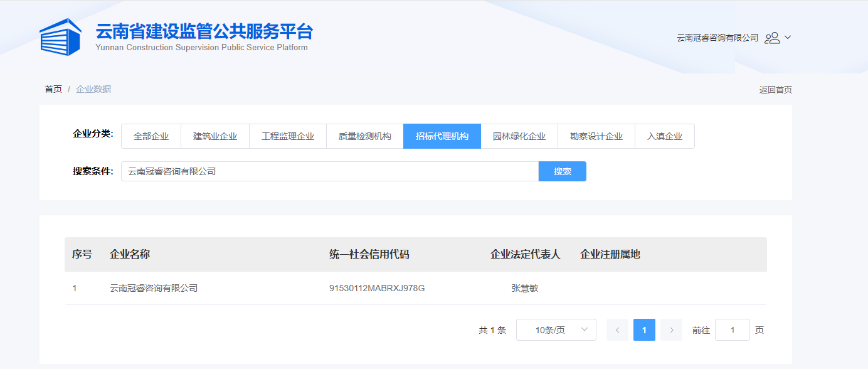The width and height of the screenshot is (868, 369).
Task: Select the 质量检测机构 category tab
Action: tap(365, 136)
